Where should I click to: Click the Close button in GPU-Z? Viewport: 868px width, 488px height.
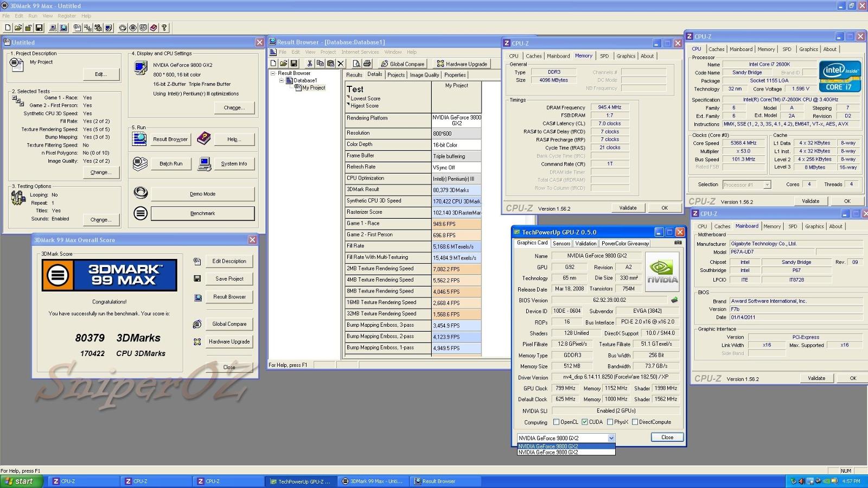(667, 438)
